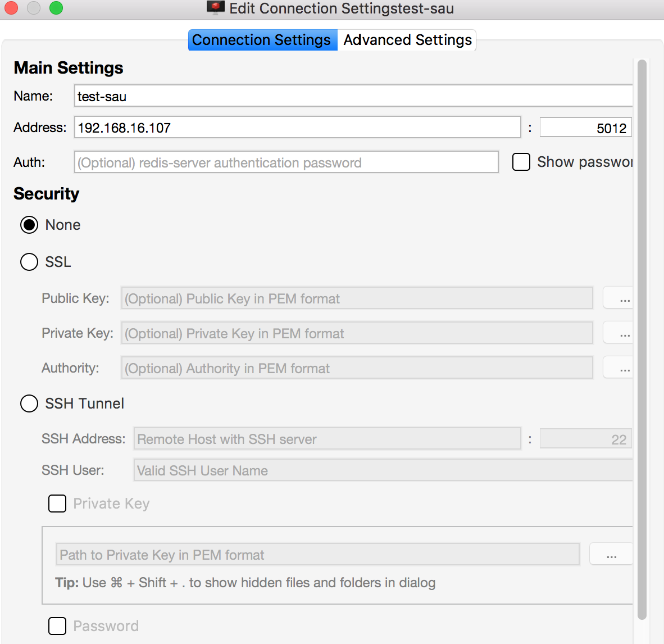Screen dimensions: 664x644
Task: Click the port field showing 5012
Action: (585, 127)
